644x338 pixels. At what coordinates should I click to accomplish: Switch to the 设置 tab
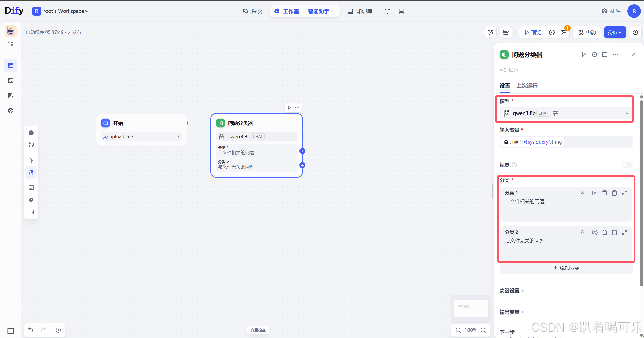(505, 86)
